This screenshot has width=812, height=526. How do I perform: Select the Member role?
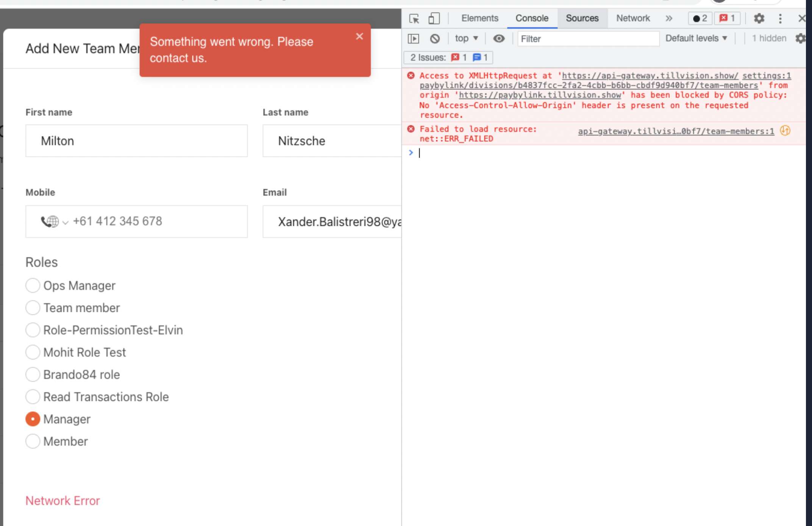pos(33,441)
